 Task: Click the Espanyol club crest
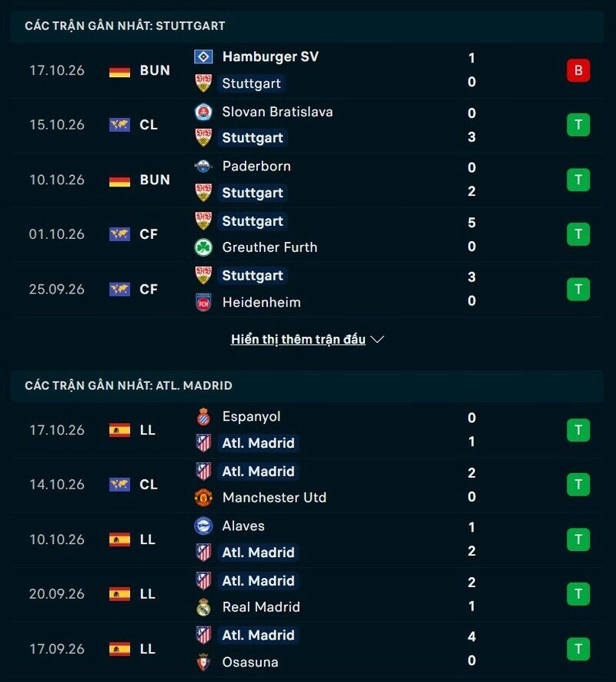203,417
